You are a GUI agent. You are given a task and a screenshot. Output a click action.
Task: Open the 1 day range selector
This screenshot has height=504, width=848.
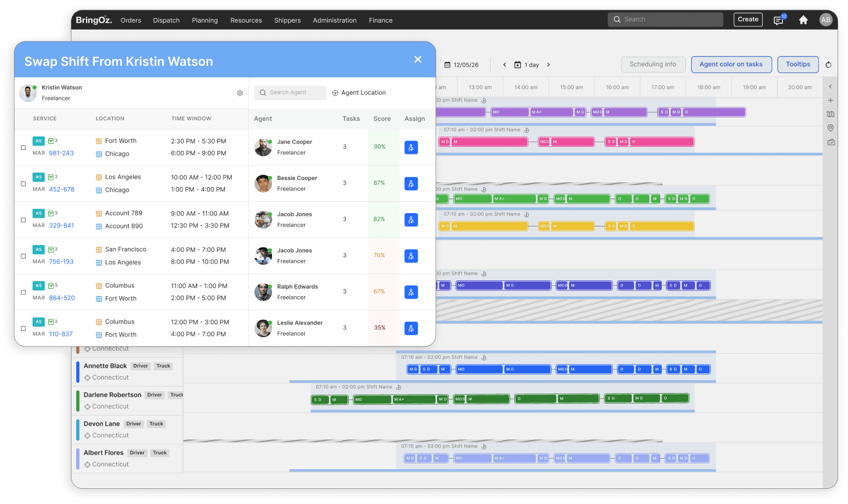(x=527, y=65)
